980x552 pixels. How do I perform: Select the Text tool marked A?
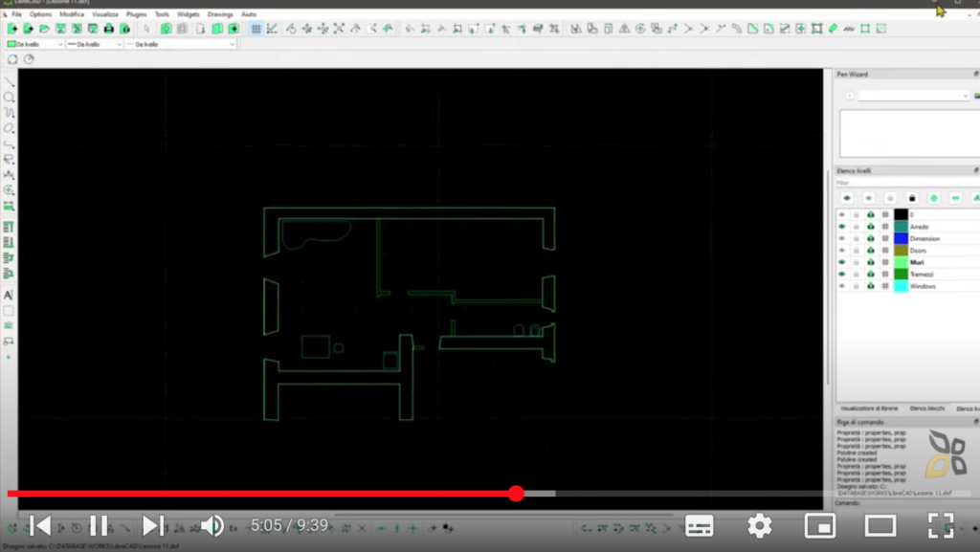(x=9, y=295)
